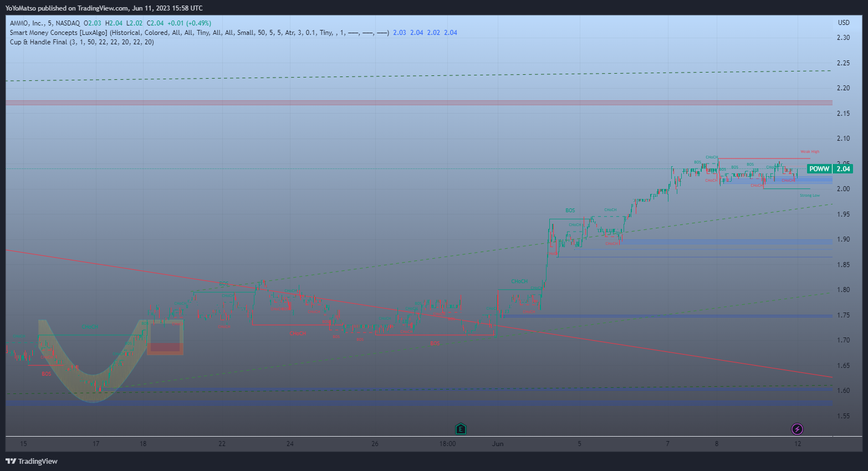Click the '22' date on time axis
The width and height of the screenshot is (868, 471).
pos(222,444)
